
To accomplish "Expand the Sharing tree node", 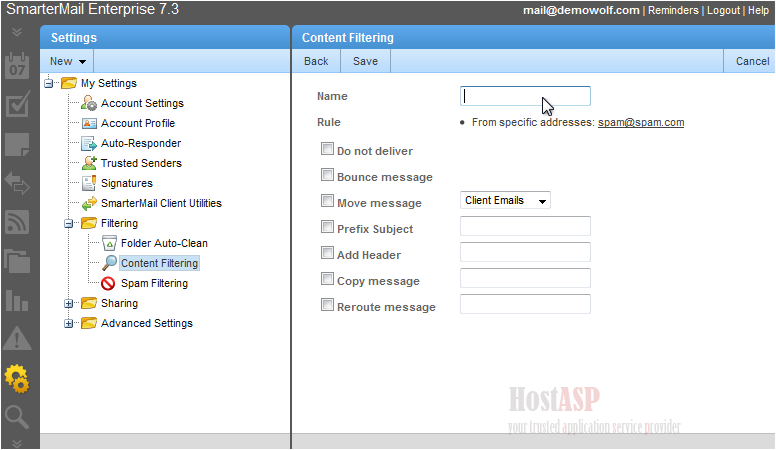I will point(68,303).
